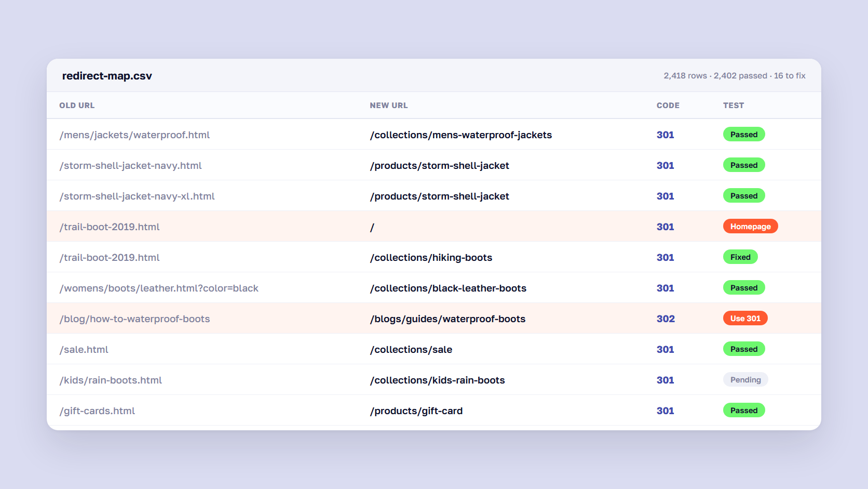Click Passed badge for /storm-shell-jacket-navy.html

tap(744, 165)
